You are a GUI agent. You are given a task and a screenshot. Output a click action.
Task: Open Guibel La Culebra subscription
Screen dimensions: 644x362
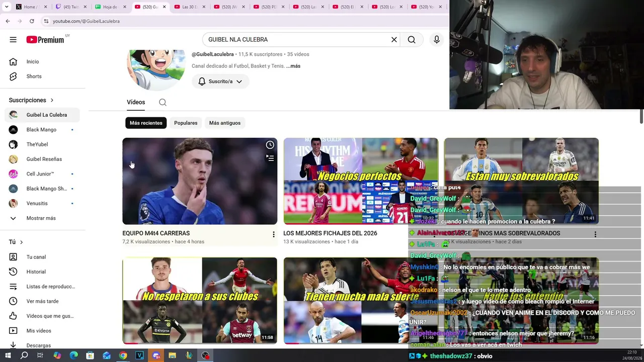(42, 115)
